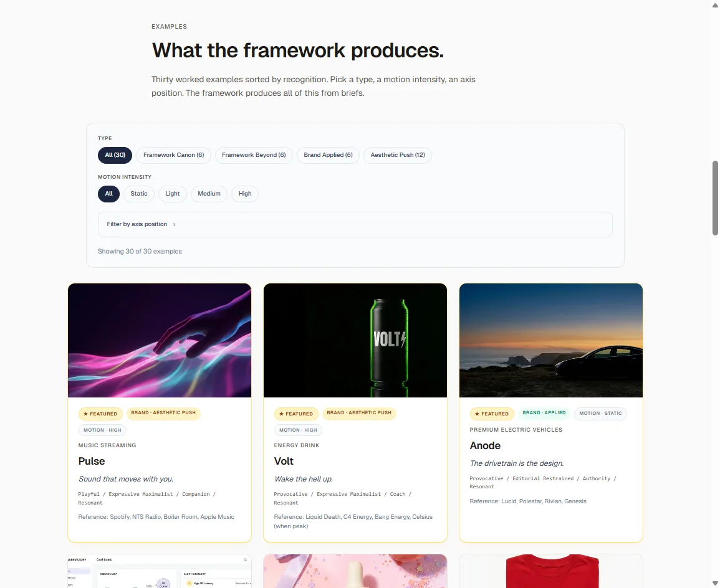Select All motion intensity filter

point(109,194)
